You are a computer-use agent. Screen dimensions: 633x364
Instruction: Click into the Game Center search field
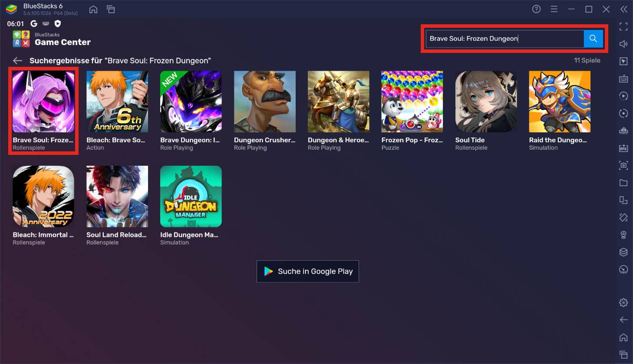(x=505, y=39)
